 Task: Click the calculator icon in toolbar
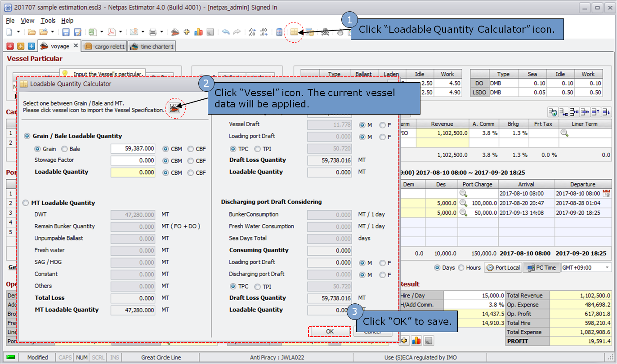279,32
